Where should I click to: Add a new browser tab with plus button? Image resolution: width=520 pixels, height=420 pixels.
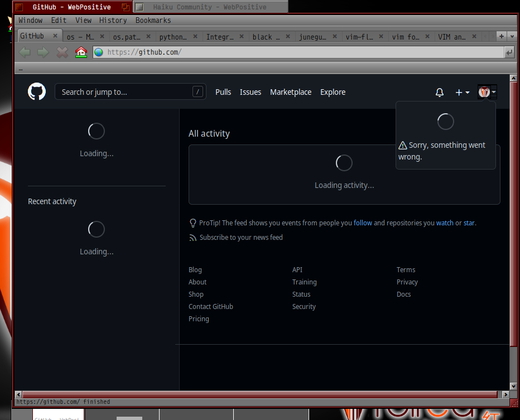click(502, 36)
